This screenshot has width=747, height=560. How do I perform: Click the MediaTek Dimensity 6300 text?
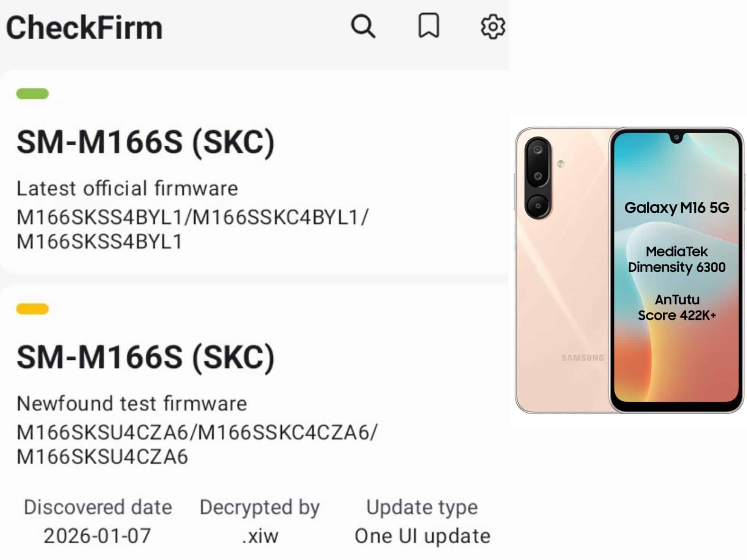677,260
